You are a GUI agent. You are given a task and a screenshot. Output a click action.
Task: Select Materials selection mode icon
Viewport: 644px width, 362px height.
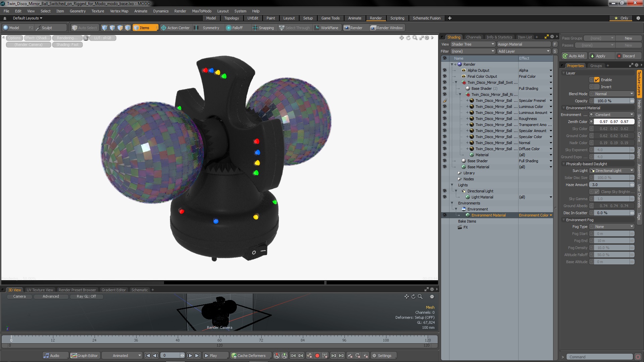click(128, 28)
